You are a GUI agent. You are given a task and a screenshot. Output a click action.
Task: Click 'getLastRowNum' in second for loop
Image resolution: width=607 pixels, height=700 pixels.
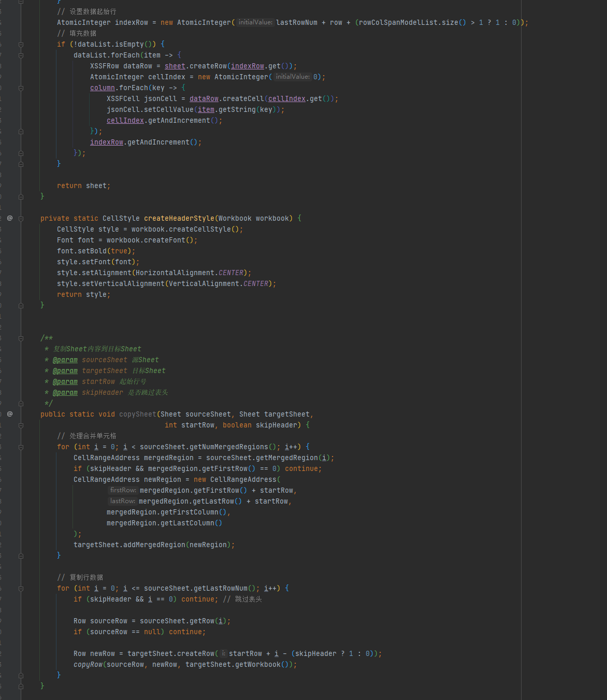[221, 589]
